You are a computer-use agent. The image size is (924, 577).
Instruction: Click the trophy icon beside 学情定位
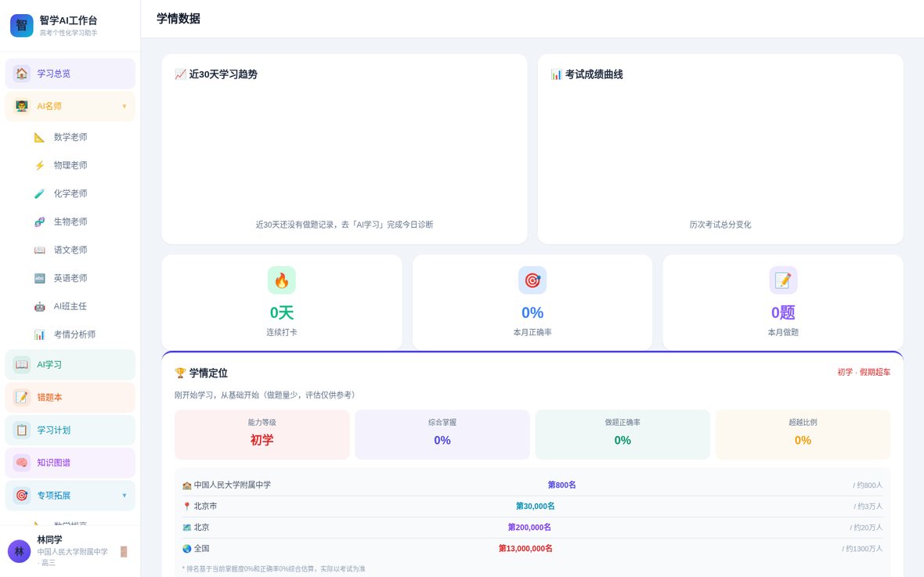coord(180,373)
